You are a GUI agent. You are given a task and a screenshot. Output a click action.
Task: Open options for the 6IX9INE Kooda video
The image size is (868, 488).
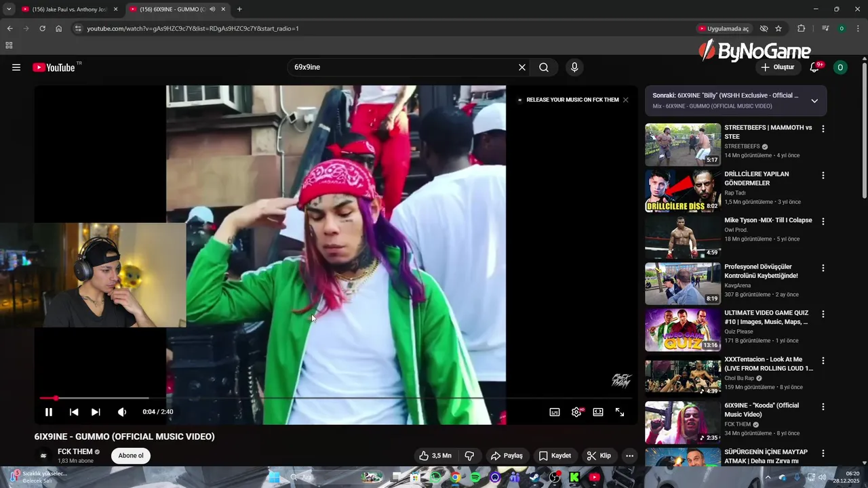823,407
